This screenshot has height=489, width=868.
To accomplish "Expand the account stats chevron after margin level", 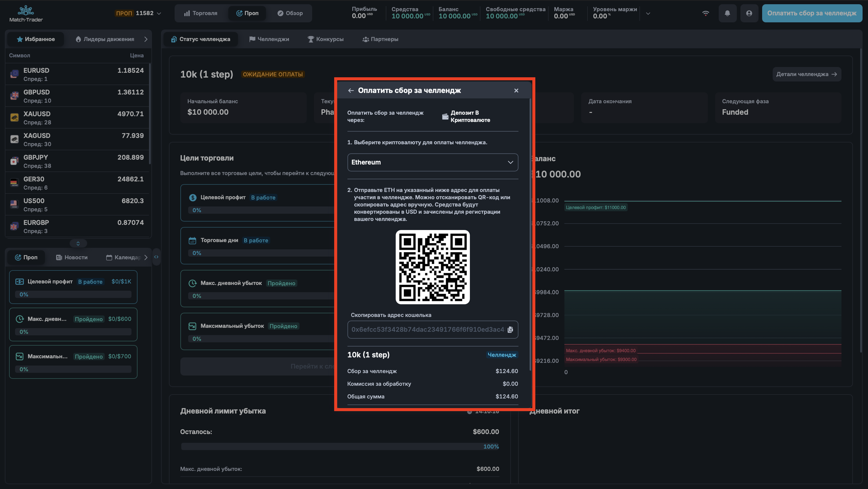I will click(648, 14).
